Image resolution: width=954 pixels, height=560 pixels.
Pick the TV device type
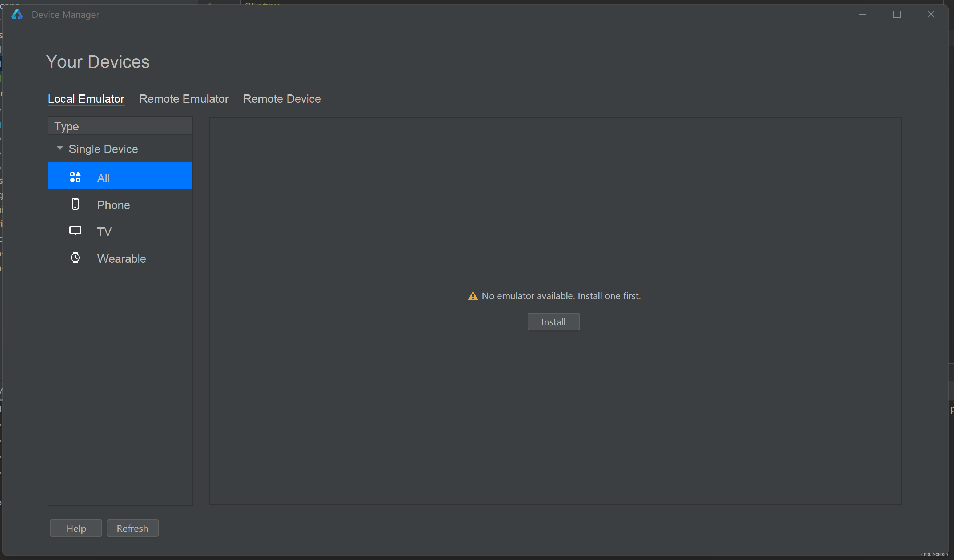coord(104,231)
